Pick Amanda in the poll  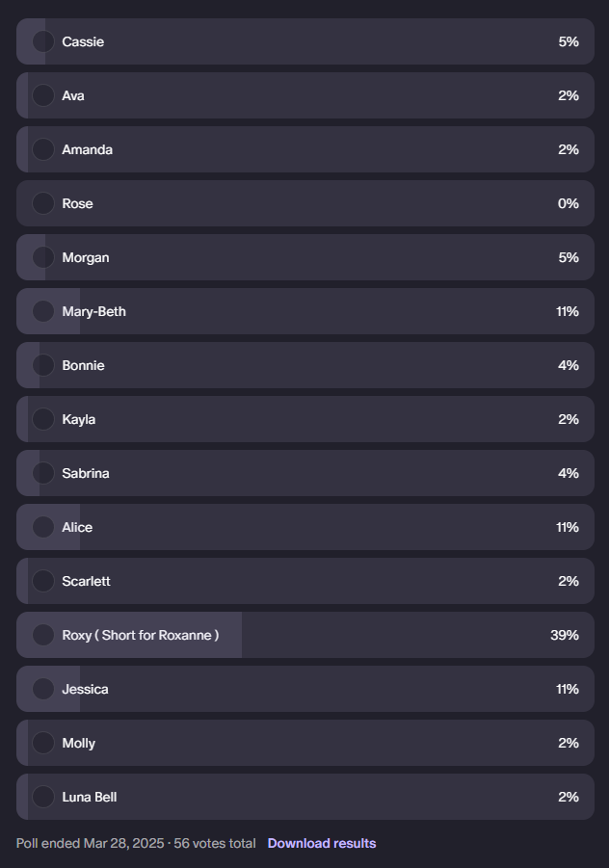pos(43,149)
